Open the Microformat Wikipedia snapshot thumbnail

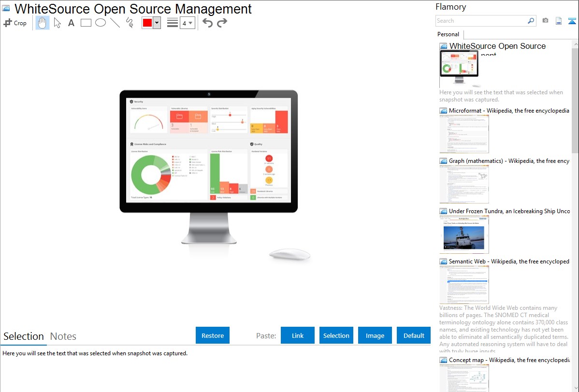point(464,134)
